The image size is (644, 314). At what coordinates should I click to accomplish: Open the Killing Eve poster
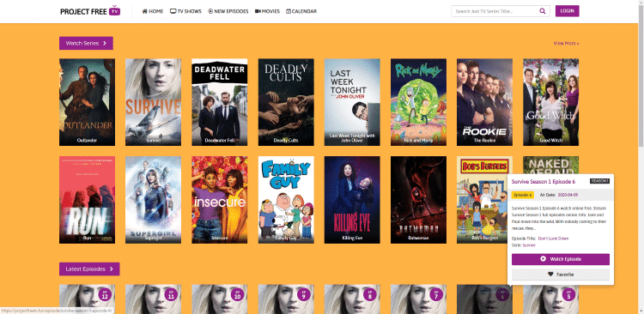point(352,200)
